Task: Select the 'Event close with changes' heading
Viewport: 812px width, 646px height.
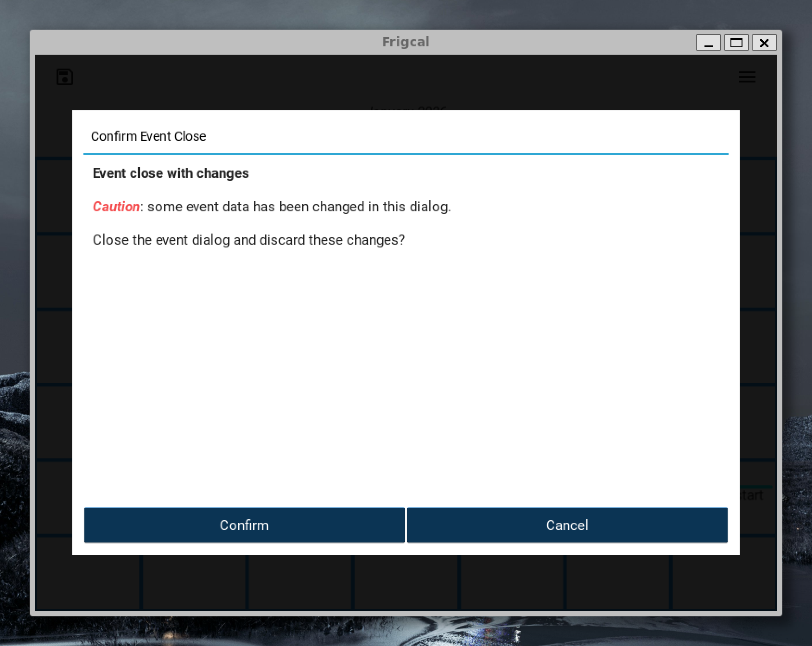Action: click(x=171, y=173)
